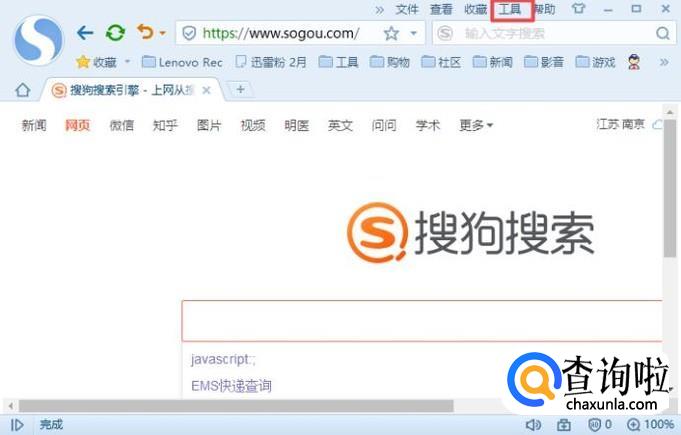Click the vertical scrollbar thumb
681x435 pixels.
click(669, 188)
